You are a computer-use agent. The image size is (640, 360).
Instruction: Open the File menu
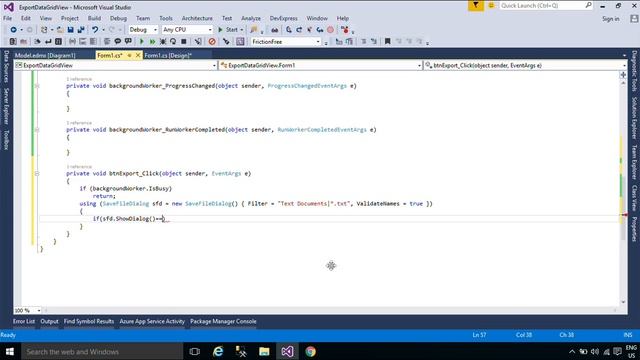click(7, 18)
